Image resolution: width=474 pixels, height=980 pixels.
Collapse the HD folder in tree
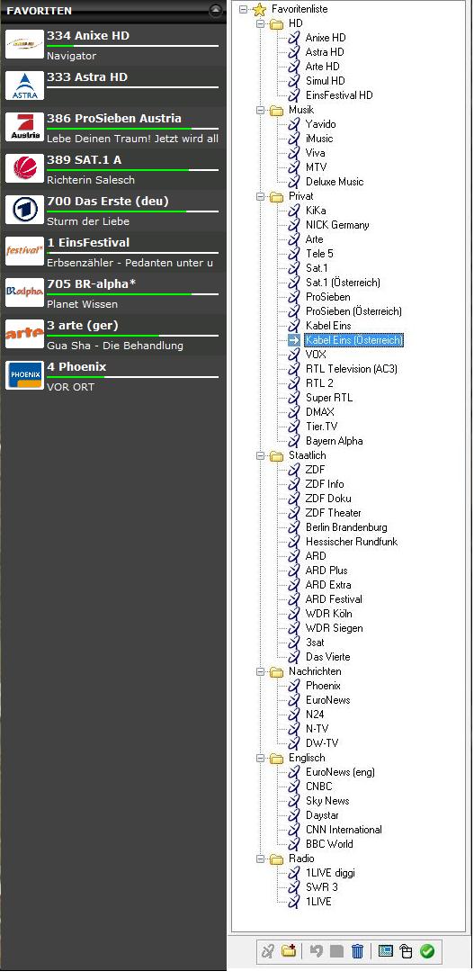(x=261, y=23)
